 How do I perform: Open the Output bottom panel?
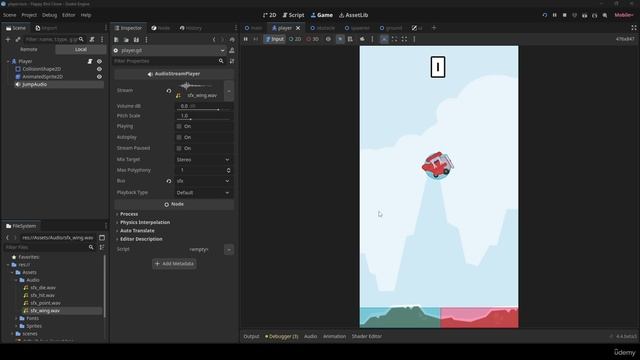pos(251,336)
